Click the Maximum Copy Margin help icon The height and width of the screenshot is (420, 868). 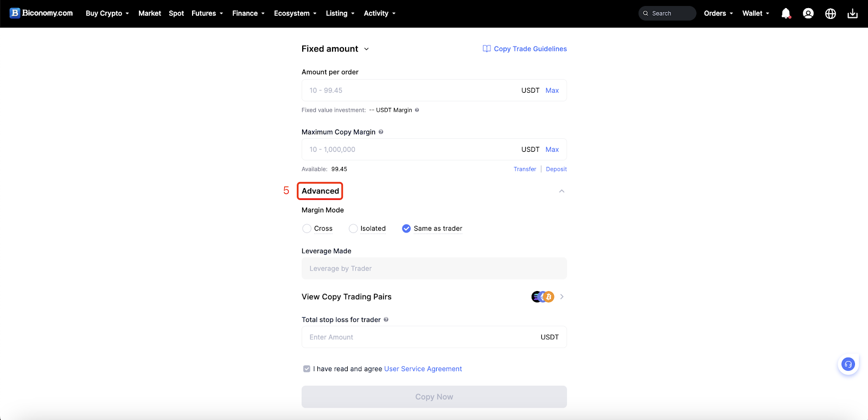tap(381, 132)
